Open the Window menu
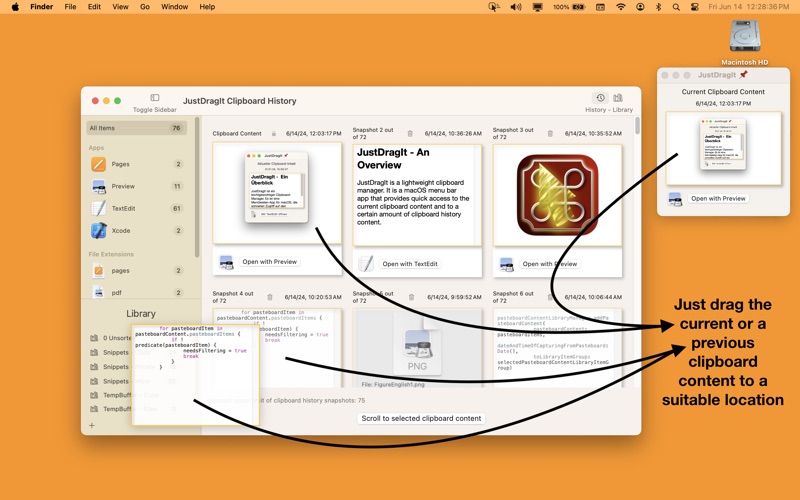800x500 pixels. click(174, 7)
